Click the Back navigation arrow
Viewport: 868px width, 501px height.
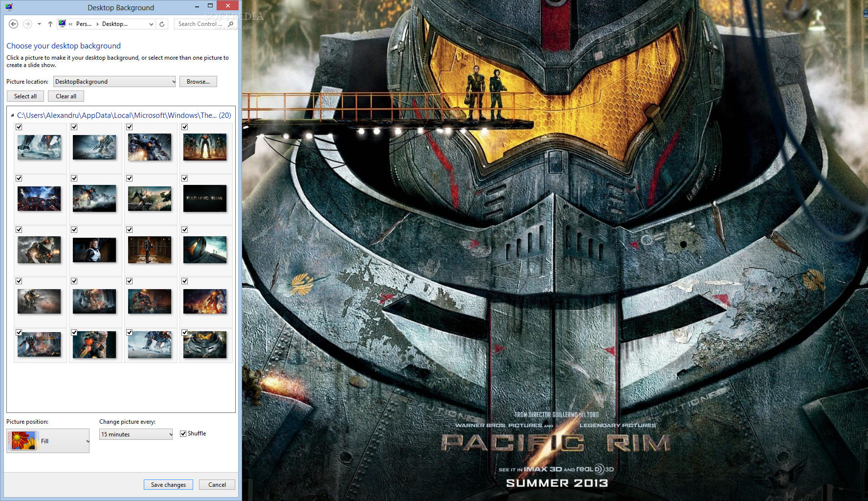point(14,24)
